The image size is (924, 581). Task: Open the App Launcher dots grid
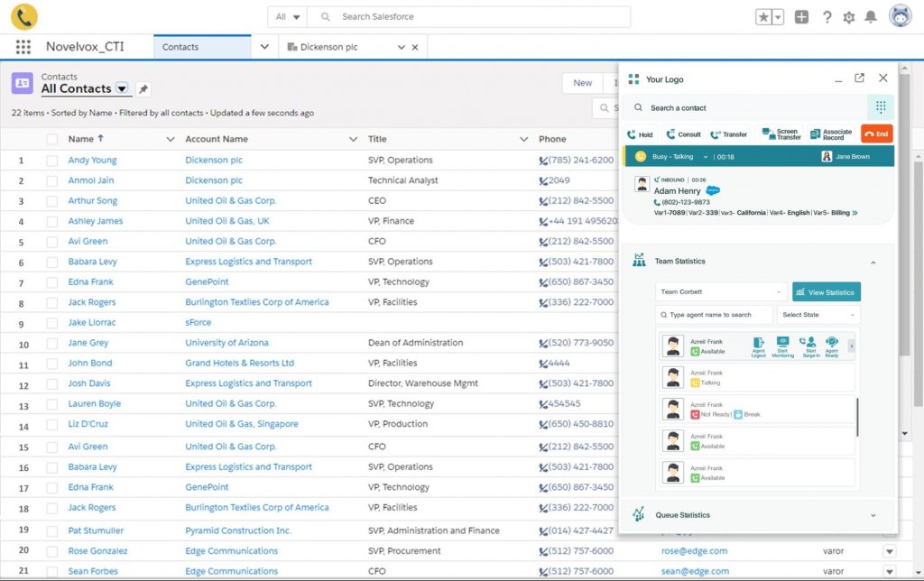23,47
